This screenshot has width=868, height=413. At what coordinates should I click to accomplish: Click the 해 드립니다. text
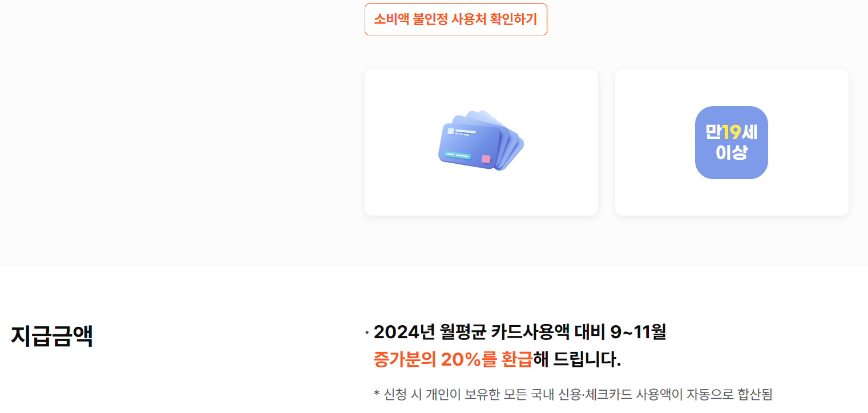(x=577, y=359)
